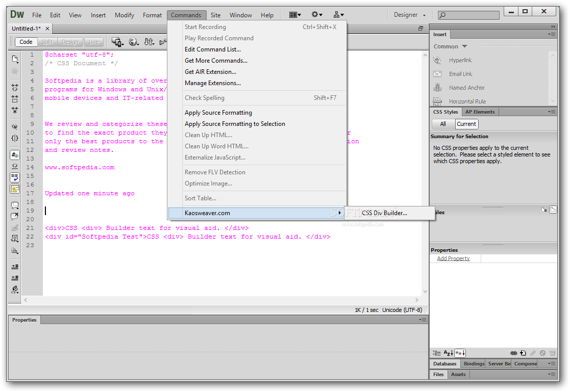Open Format Source Code icon
Screen dimensions: 570x392
14,290
